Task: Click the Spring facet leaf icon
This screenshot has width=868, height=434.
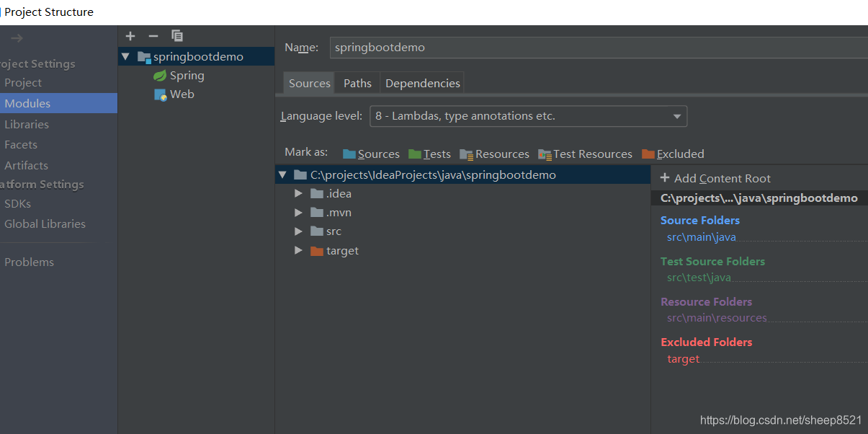Action: click(x=160, y=76)
